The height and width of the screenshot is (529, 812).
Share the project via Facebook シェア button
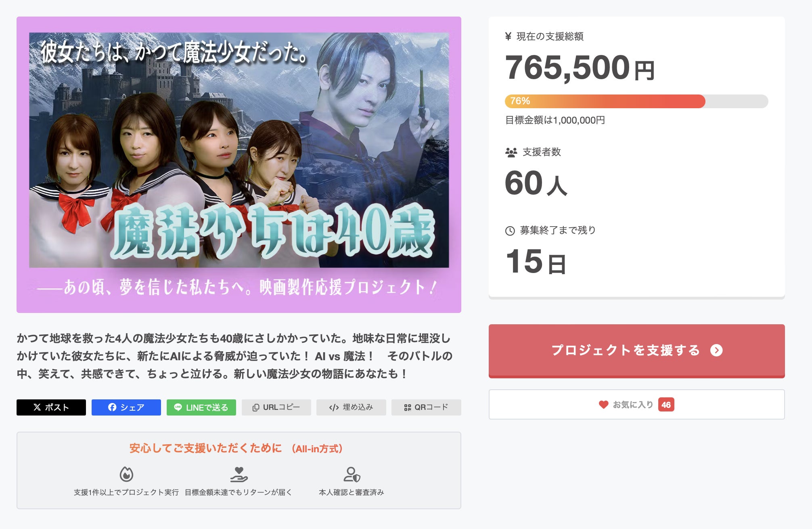tap(126, 407)
